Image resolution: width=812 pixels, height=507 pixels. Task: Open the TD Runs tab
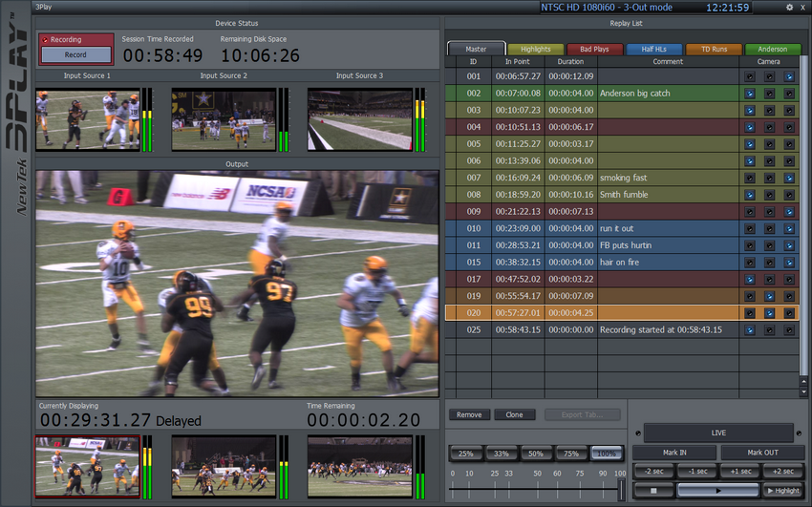(x=714, y=49)
